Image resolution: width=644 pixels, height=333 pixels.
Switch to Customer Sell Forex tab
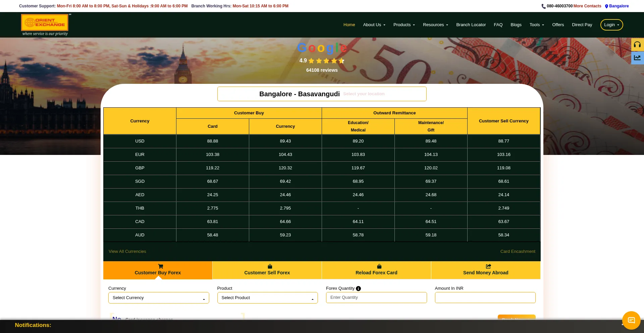point(267,270)
